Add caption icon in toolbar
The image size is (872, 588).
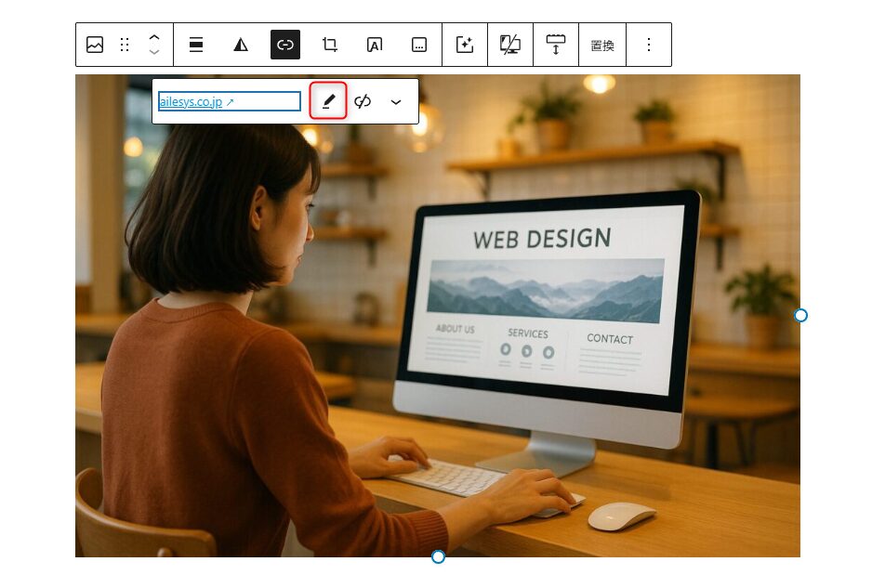click(419, 45)
